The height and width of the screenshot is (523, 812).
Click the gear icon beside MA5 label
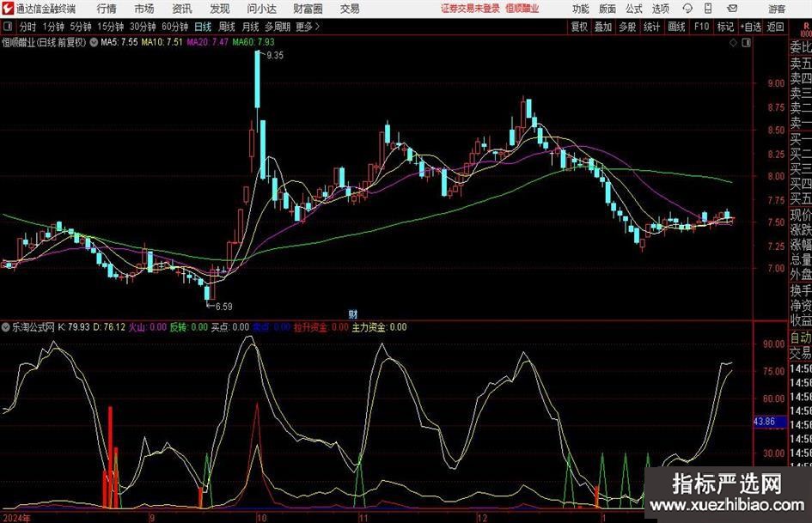pyautogui.click(x=94, y=41)
